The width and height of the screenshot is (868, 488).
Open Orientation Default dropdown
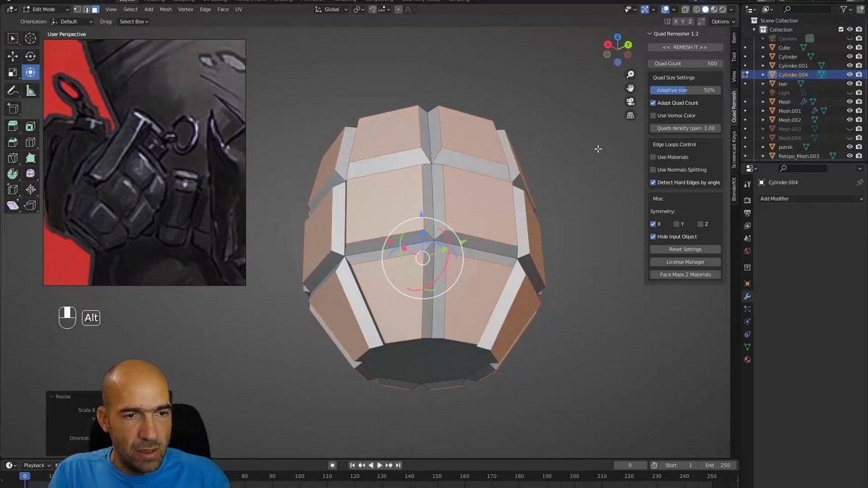coord(72,22)
